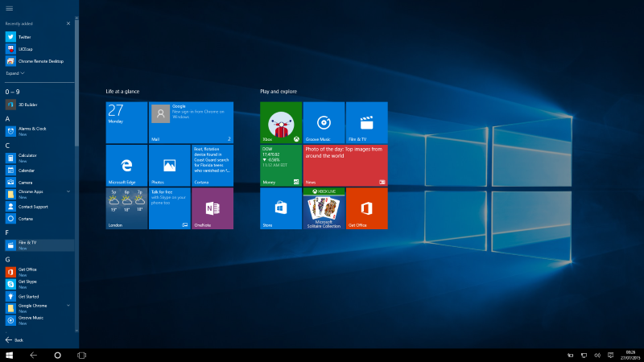Open the network icon in system tray
Image resolution: width=644 pixels, height=362 pixels.
[x=584, y=356]
